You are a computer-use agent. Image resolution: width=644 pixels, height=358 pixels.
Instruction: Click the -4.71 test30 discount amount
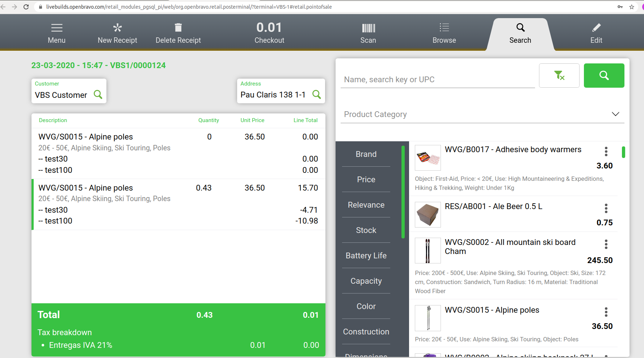click(x=309, y=210)
